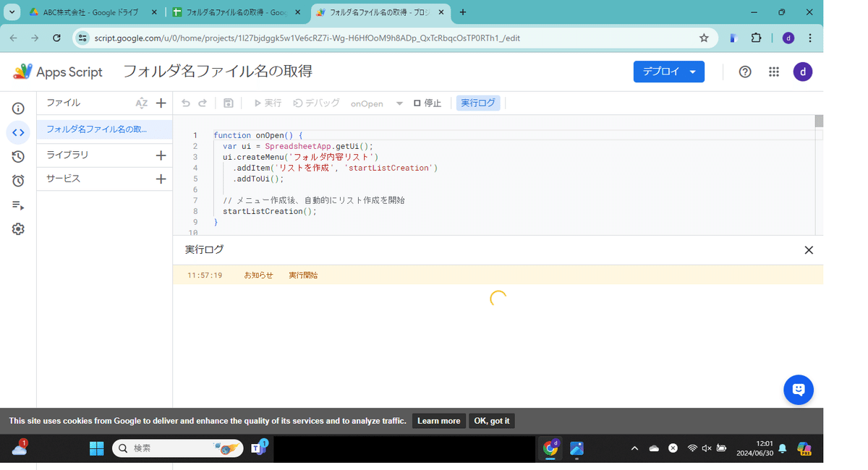The height and width of the screenshot is (470, 868).
Task: Click the browser forward arrow
Action: click(x=35, y=38)
